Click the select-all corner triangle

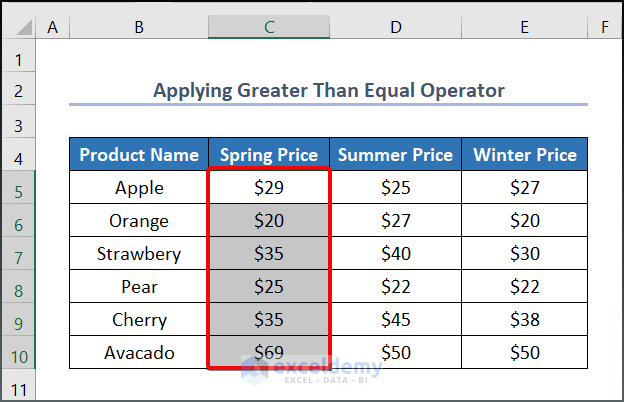tap(18, 28)
